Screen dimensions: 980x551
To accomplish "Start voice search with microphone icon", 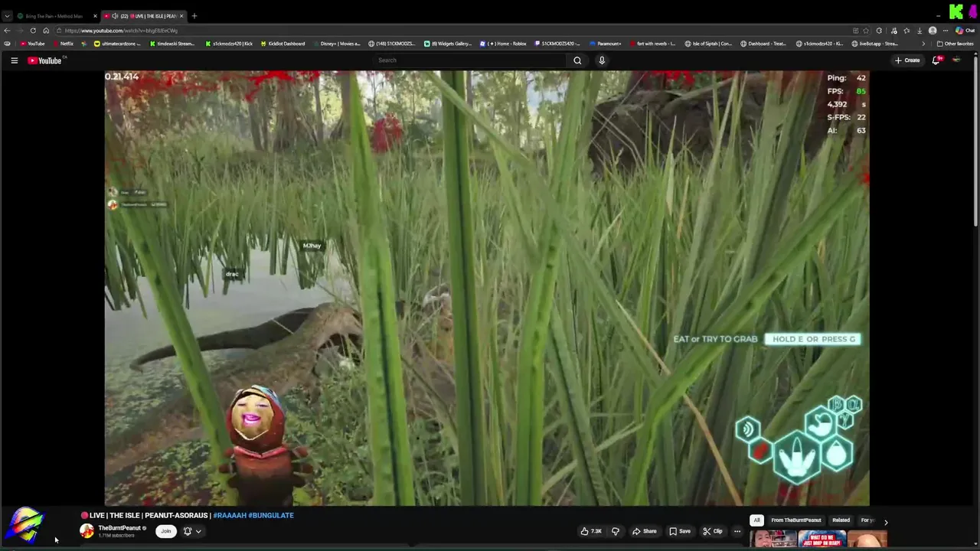I will [602, 60].
